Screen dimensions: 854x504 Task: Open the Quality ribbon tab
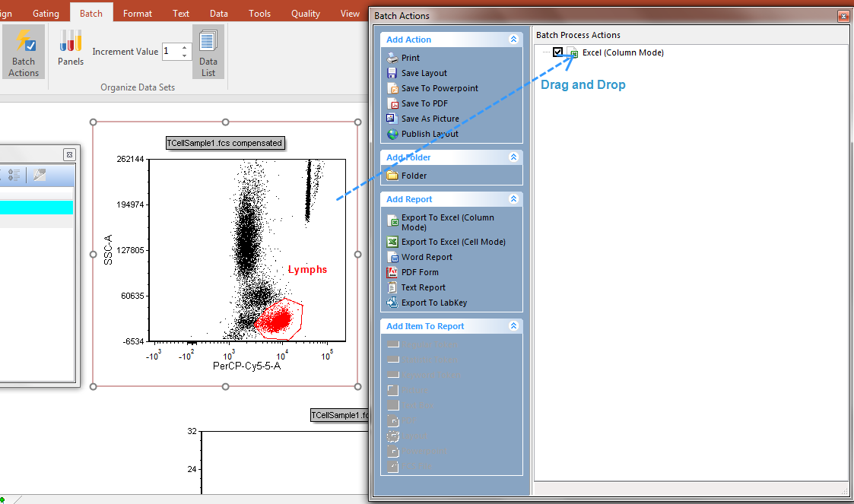click(x=306, y=13)
